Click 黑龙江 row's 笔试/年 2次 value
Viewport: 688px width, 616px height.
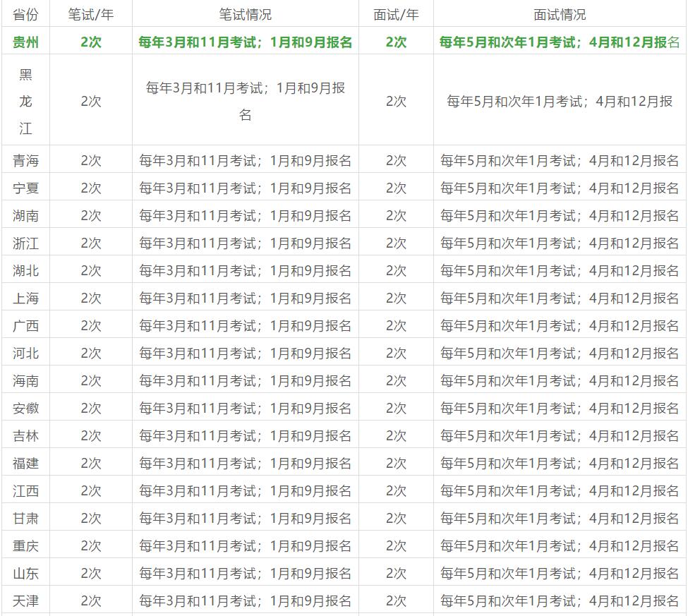[x=91, y=102]
